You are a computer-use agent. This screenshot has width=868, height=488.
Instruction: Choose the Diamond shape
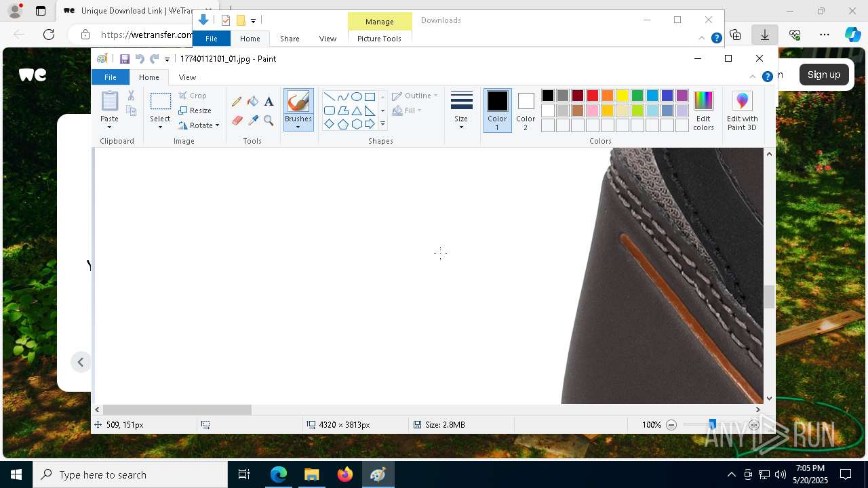pos(329,124)
